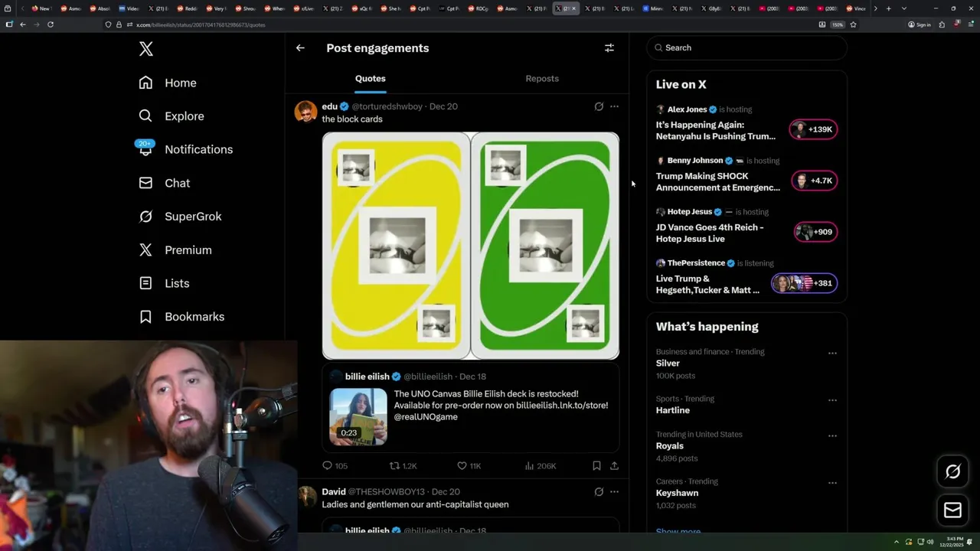The height and width of the screenshot is (551, 980).
Task: Switch to the Quotes tab
Action: click(x=371, y=79)
